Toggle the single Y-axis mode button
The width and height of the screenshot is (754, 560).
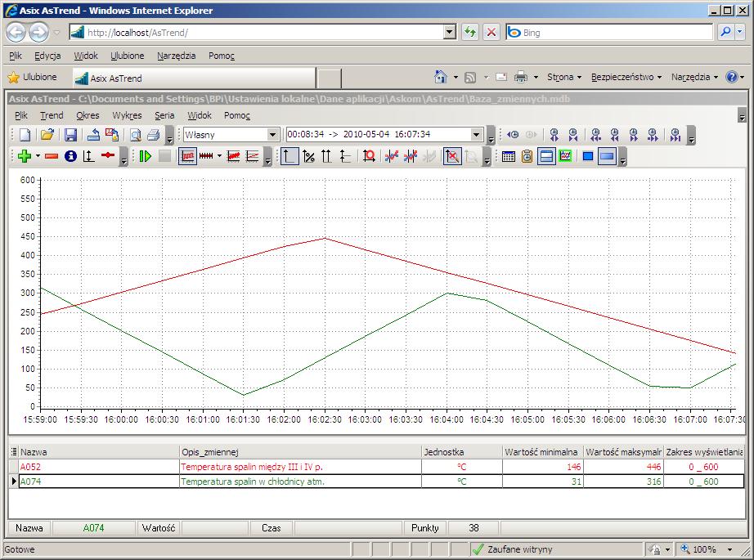pyautogui.click(x=289, y=156)
